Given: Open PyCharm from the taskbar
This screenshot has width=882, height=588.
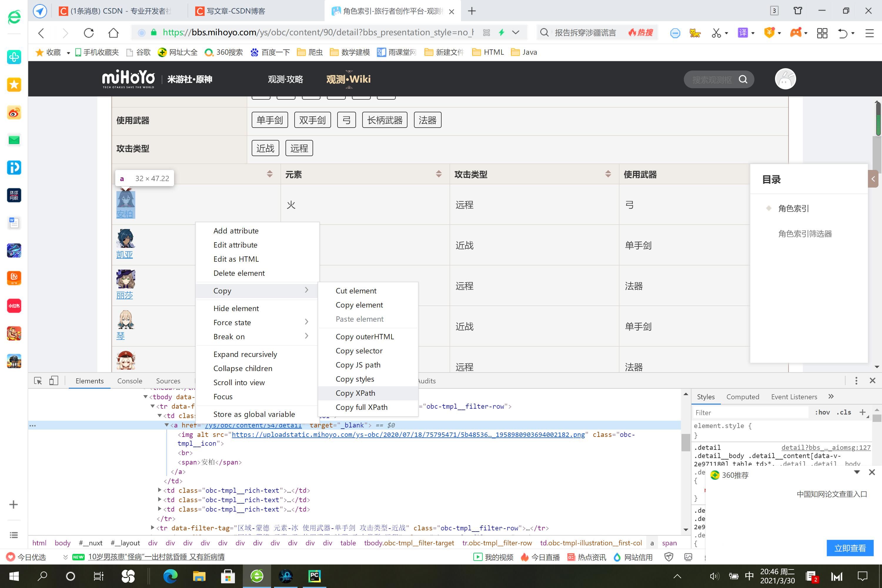Looking at the screenshot, I should pos(314,576).
